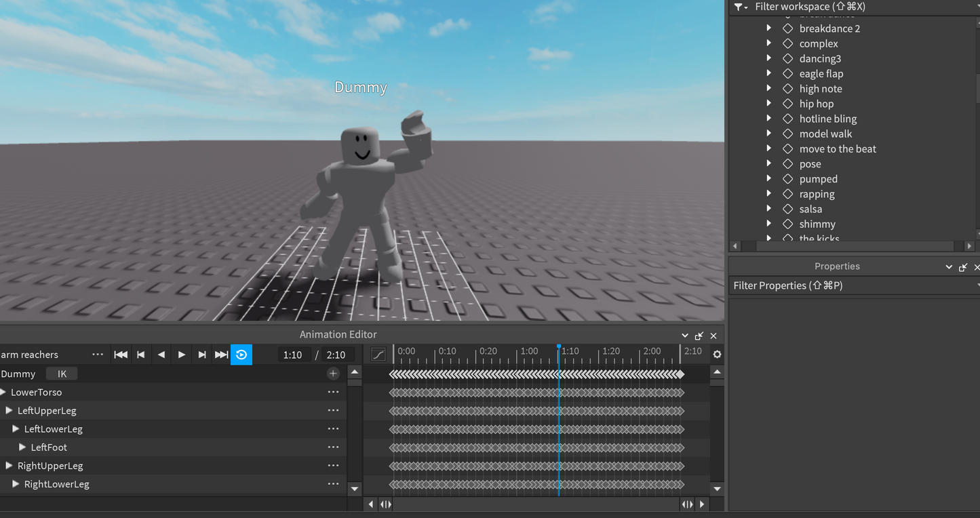Open LeftLowerLeg track options menu
Screen dimensions: 980x518
(333, 429)
